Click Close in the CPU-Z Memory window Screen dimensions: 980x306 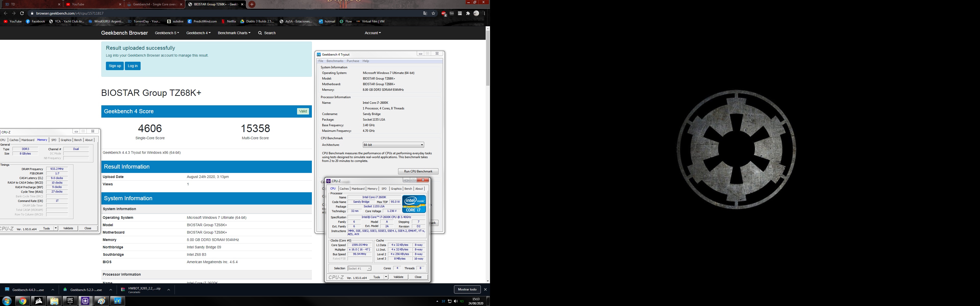coord(88,228)
